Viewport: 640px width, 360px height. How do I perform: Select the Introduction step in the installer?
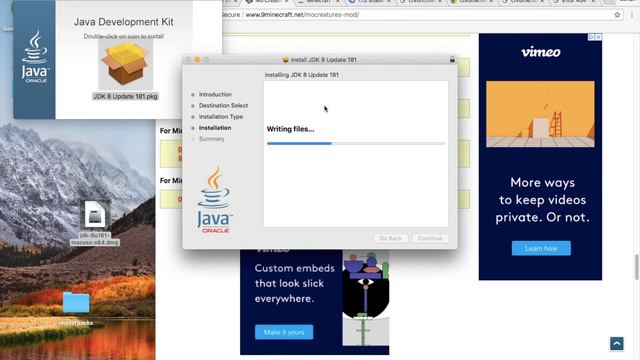(215, 94)
